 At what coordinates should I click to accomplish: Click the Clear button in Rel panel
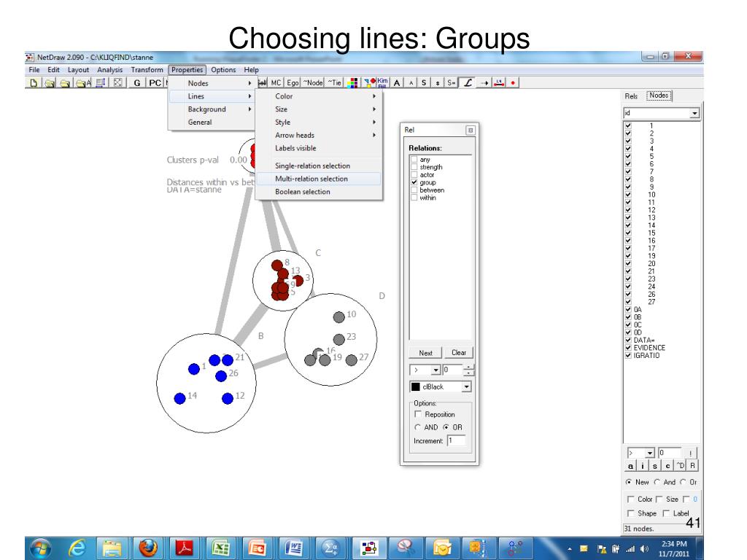point(459,353)
